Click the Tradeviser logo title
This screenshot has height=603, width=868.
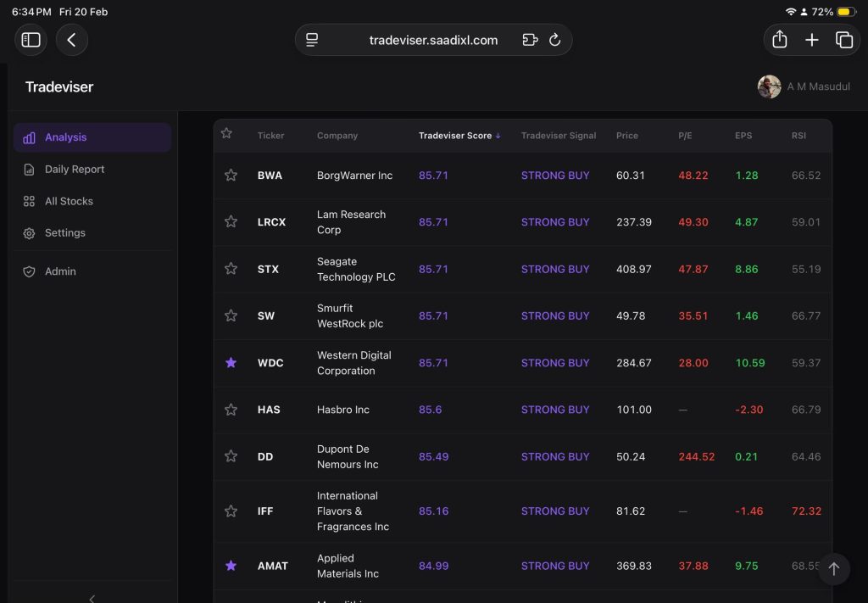[x=59, y=87]
